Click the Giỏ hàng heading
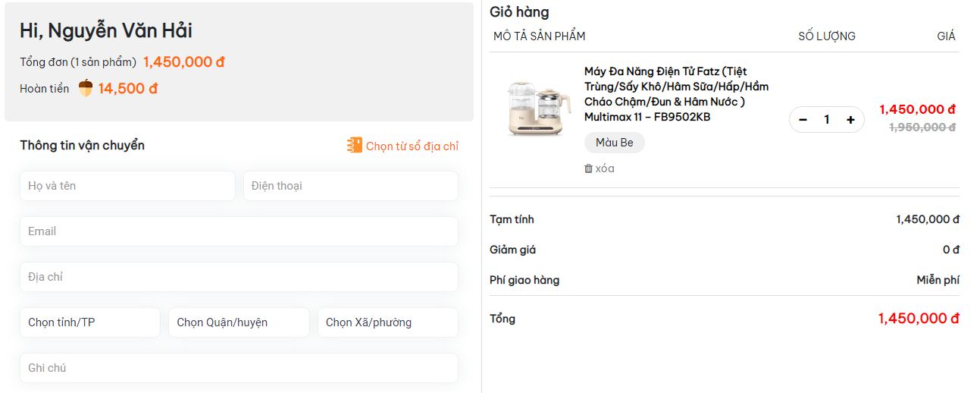Viewport: 980px width, 393px height. (x=519, y=12)
